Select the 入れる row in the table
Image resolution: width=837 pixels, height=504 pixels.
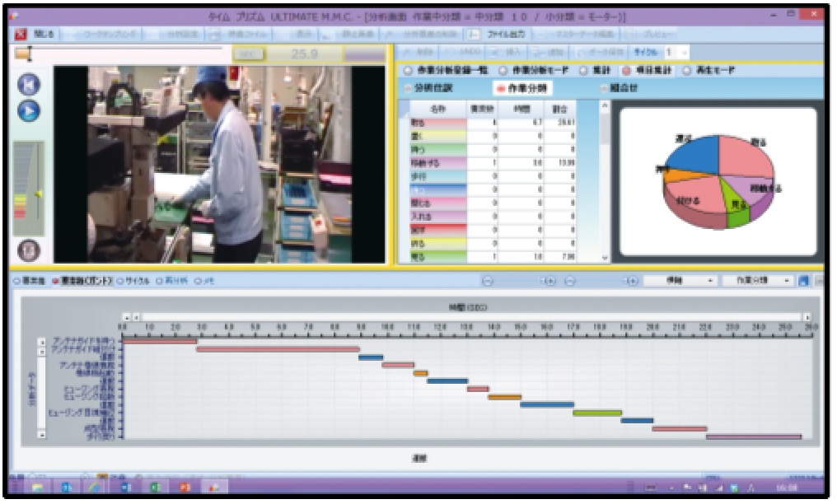[492, 217]
